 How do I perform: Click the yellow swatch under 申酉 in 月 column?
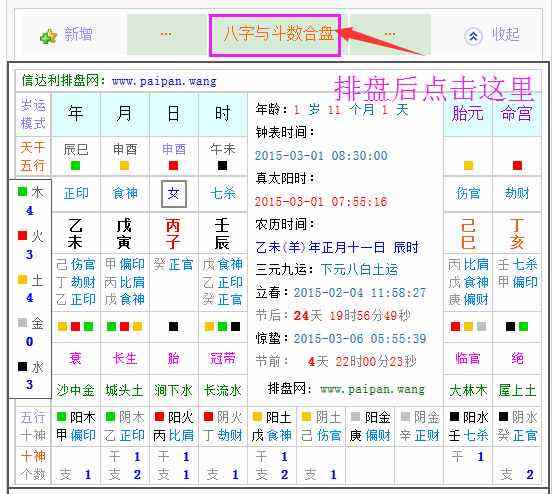tap(124, 166)
